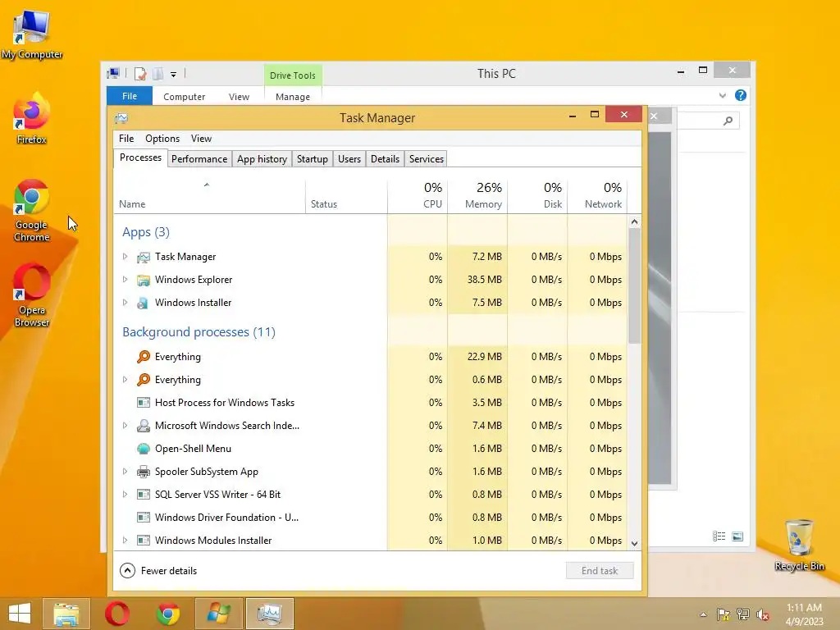Open the Computer ribbon tab in This PC

tap(185, 97)
